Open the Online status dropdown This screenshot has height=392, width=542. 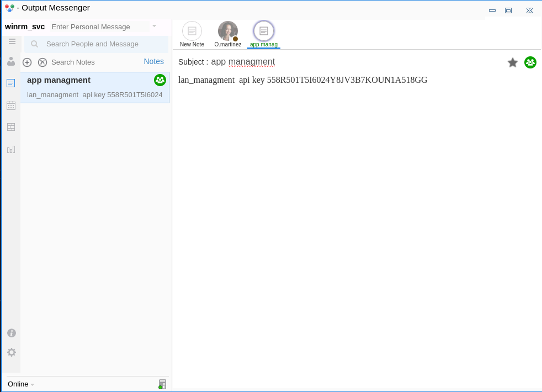click(21, 384)
